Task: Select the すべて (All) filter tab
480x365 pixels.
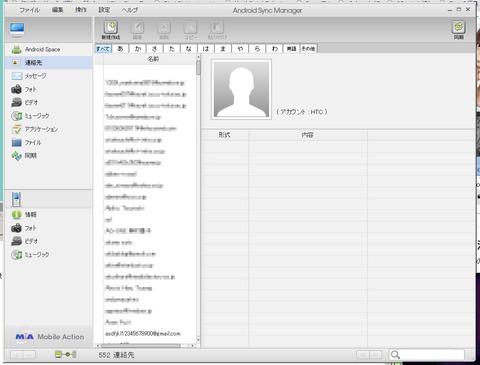Action: click(x=103, y=49)
